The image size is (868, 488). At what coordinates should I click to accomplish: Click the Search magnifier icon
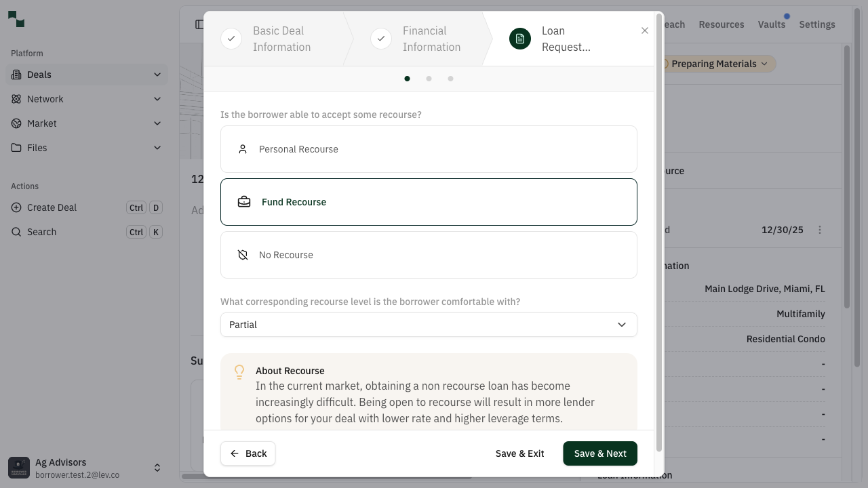click(x=16, y=232)
